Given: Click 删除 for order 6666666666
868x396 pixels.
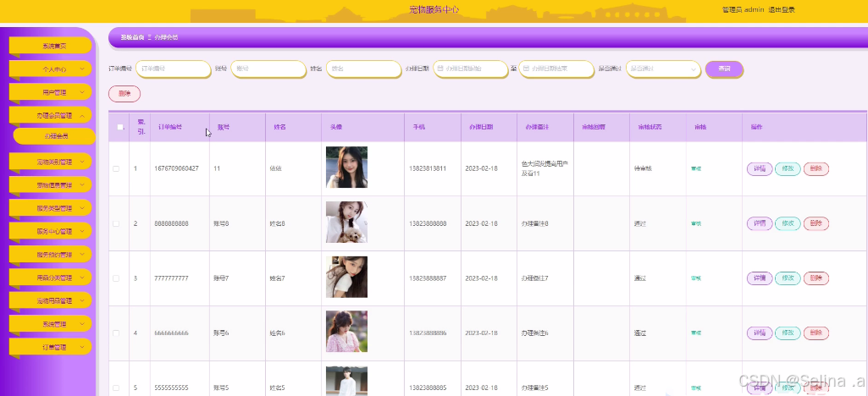Looking at the screenshot, I should tap(815, 333).
